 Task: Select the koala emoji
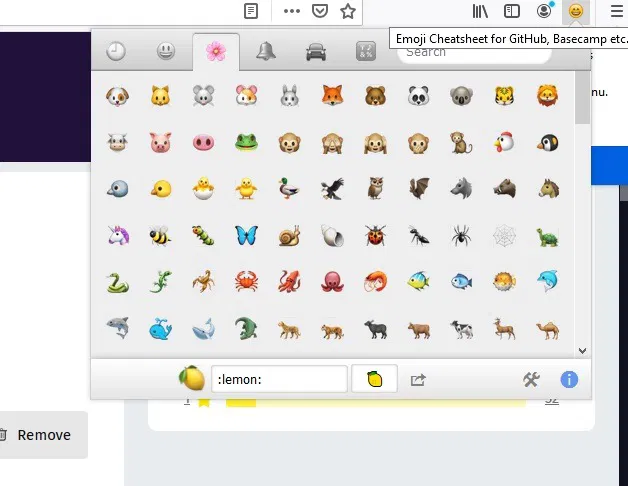(461, 96)
